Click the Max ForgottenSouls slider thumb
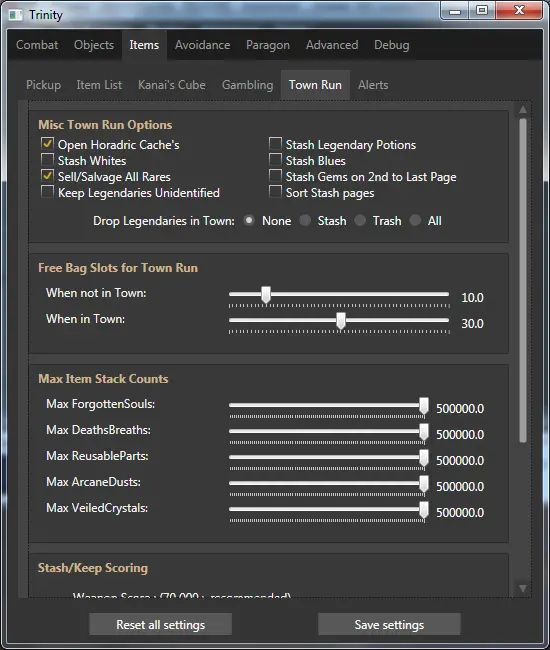 (x=424, y=406)
